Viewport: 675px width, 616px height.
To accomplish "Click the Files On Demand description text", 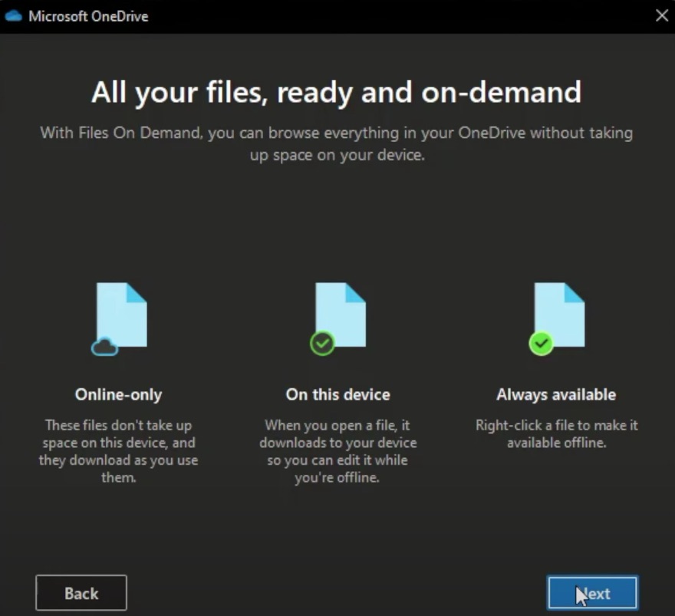I will [337, 143].
